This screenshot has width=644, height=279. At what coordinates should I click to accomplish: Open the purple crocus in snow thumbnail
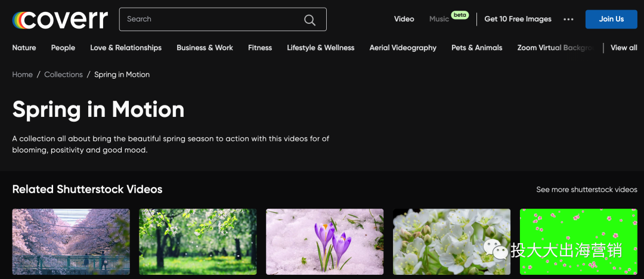point(325,241)
